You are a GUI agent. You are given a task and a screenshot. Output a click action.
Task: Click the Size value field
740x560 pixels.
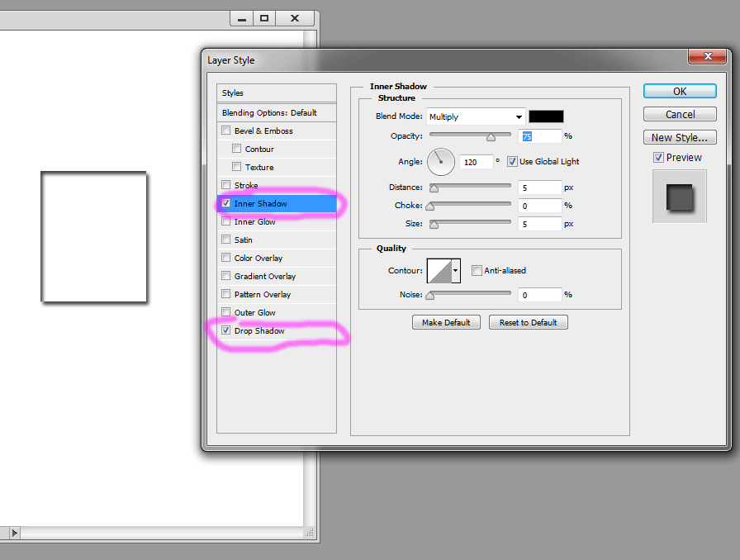540,224
